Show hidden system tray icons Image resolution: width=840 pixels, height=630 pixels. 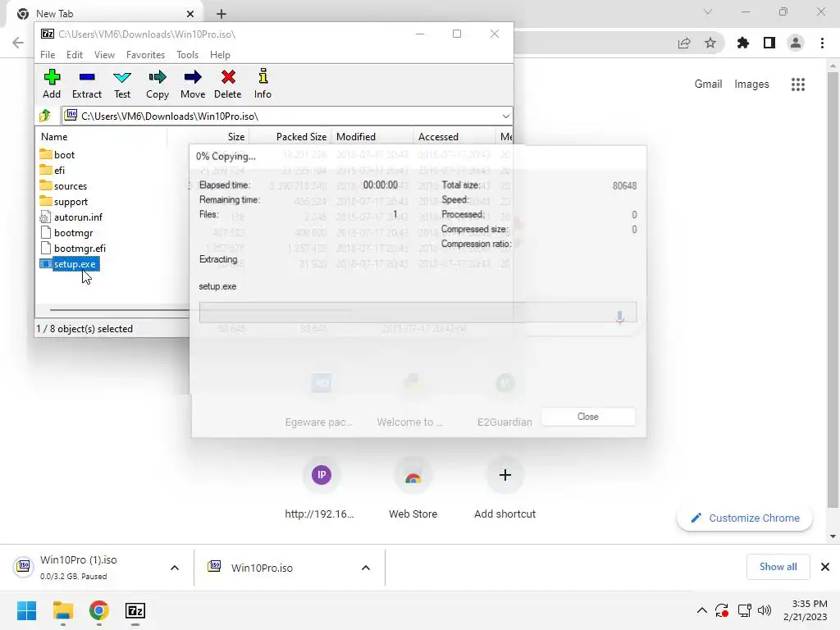(702, 610)
